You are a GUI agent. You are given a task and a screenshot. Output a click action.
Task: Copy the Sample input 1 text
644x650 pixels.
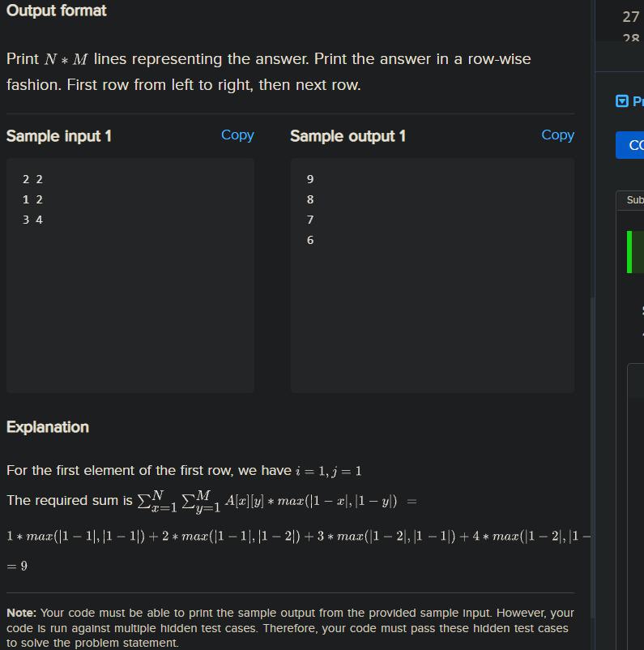coord(237,135)
